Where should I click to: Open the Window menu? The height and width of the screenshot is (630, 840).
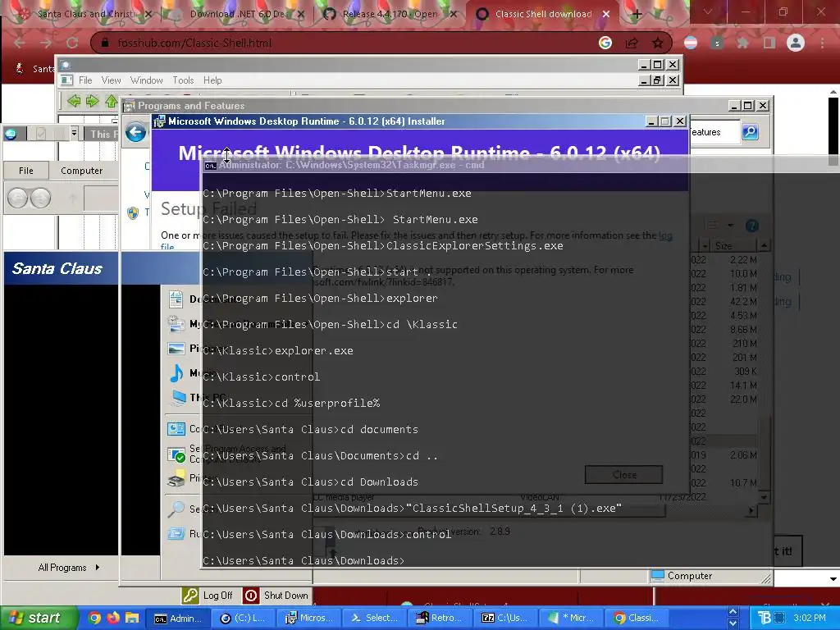146,80
